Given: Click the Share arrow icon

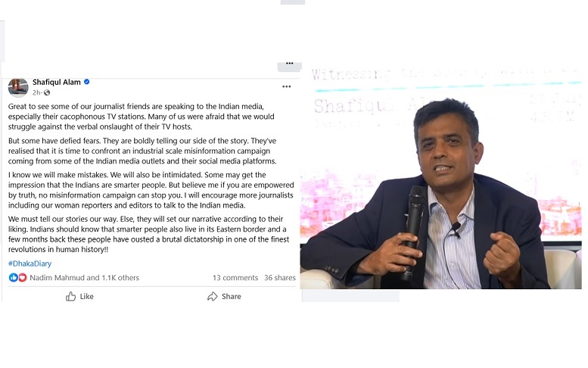Looking at the screenshot, I should [212, 296].
